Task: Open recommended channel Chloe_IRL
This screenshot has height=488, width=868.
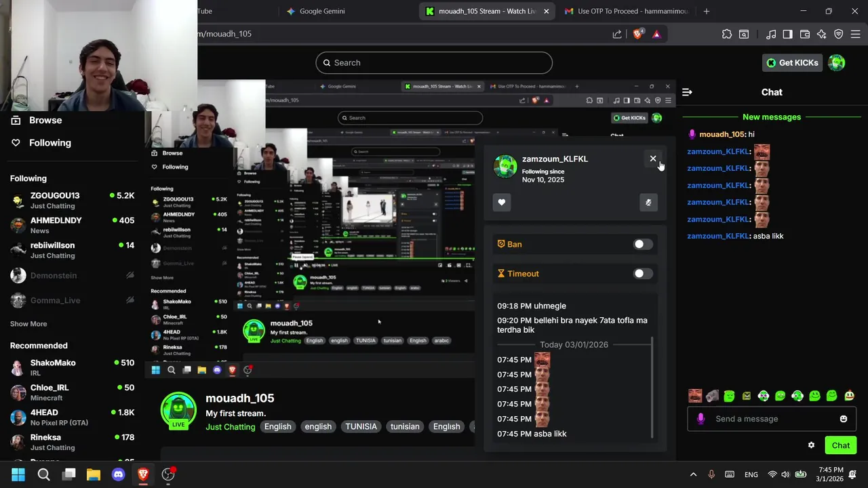Action: [73, 392]
